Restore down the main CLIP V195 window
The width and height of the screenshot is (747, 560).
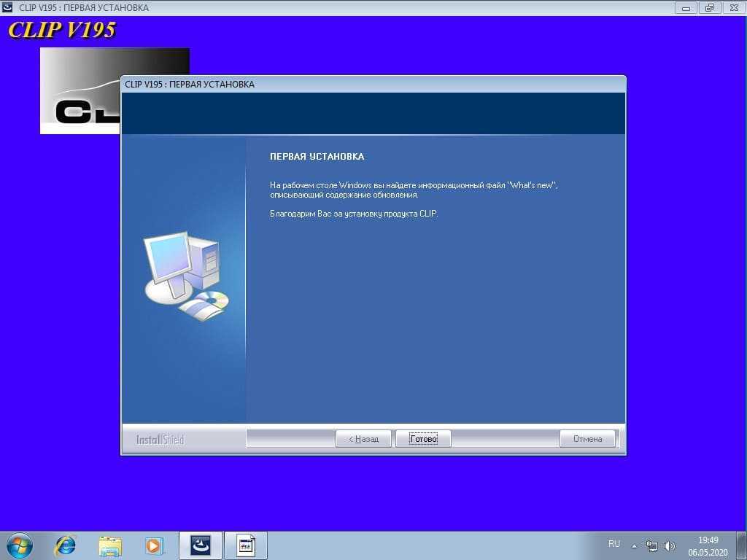[x=708, y=7]
